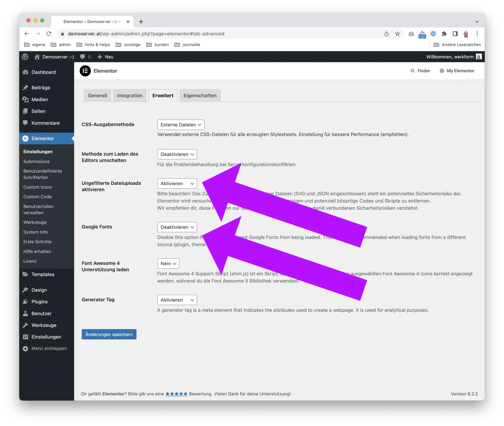Image resolution: width=504 pixels, height=426 pixels.
Task: Click the icon beside main-menu Einstellungen
Action: coord(25,337)
